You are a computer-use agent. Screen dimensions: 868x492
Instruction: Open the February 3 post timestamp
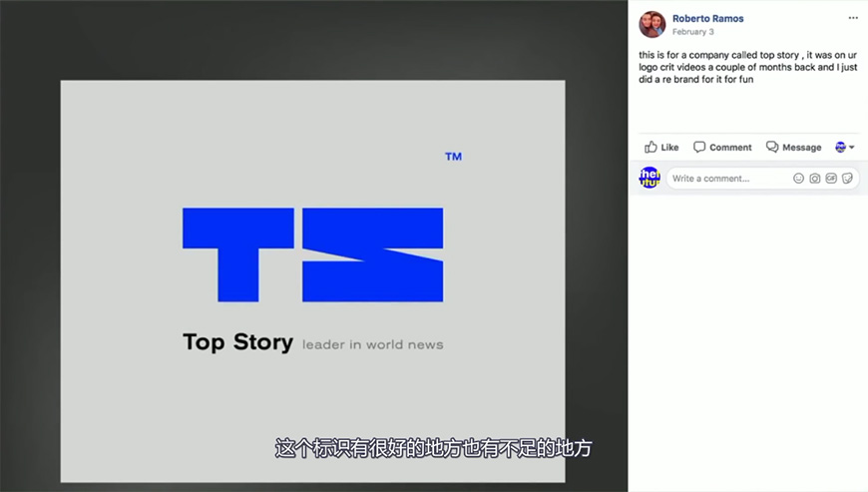692,32
